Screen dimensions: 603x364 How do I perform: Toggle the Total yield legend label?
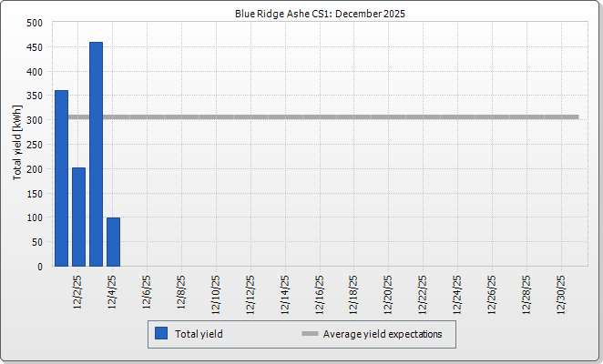point(199,334)
